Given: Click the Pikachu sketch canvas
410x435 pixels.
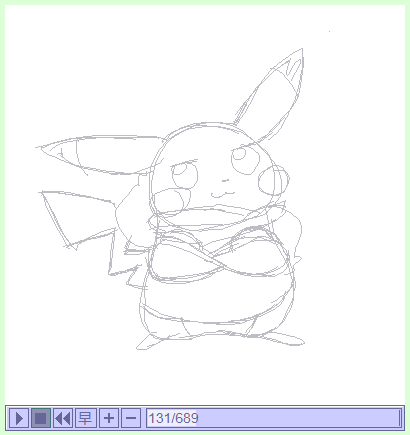Looking at the screenshot, I should 205,204.
